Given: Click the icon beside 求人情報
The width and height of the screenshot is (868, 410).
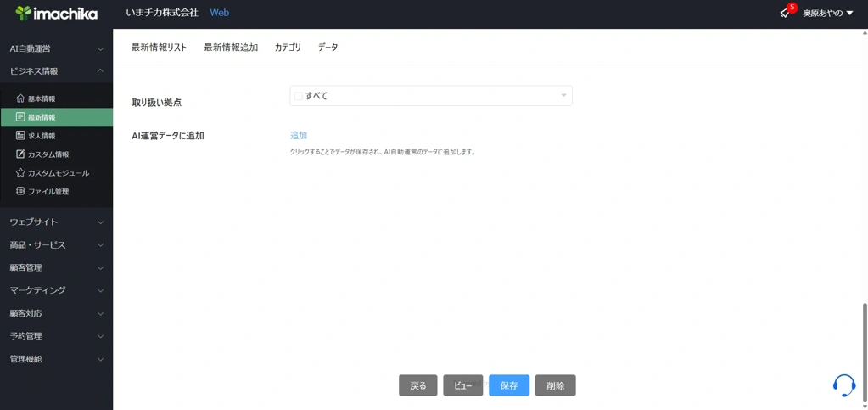Looking at the screenshot, I should click(x=20, y=135).
